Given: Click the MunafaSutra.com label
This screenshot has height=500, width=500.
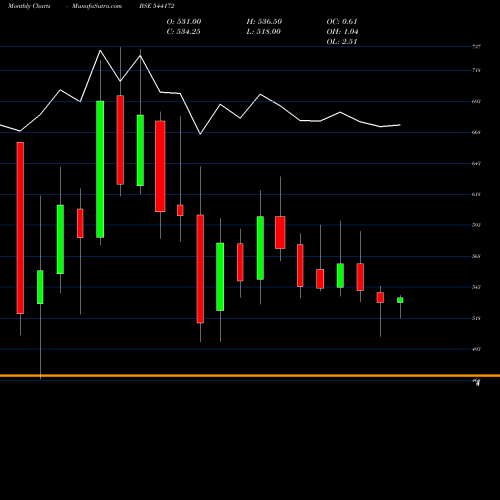Looking at the screenshot, I should tap(97, 6).
